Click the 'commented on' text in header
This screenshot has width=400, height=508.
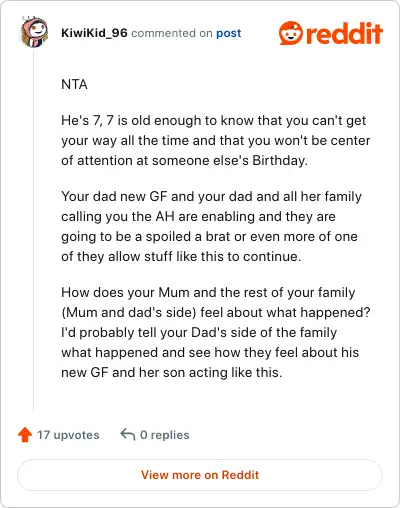point(172,33)
